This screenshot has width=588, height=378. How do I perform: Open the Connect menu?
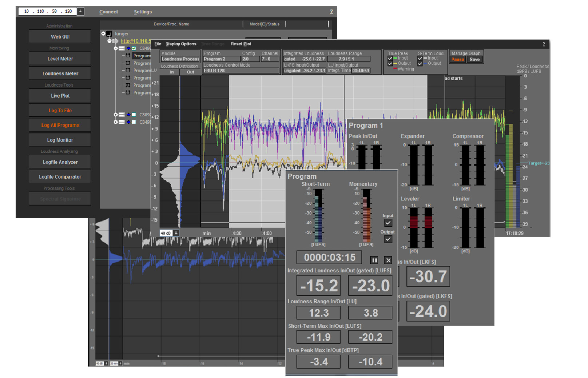pyautogui.click(x=108, y=11)
